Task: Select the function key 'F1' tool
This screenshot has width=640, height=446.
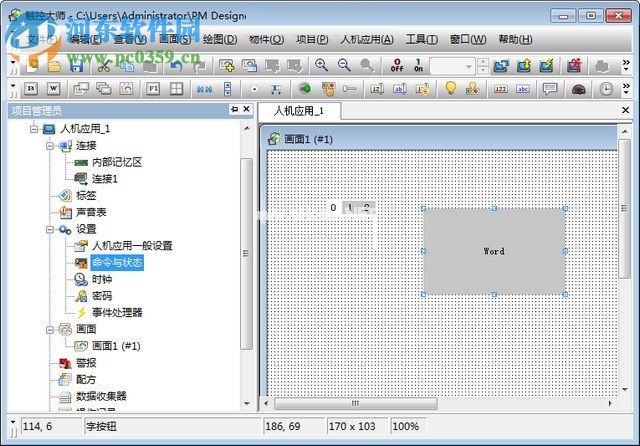Action: coord(153,89)
